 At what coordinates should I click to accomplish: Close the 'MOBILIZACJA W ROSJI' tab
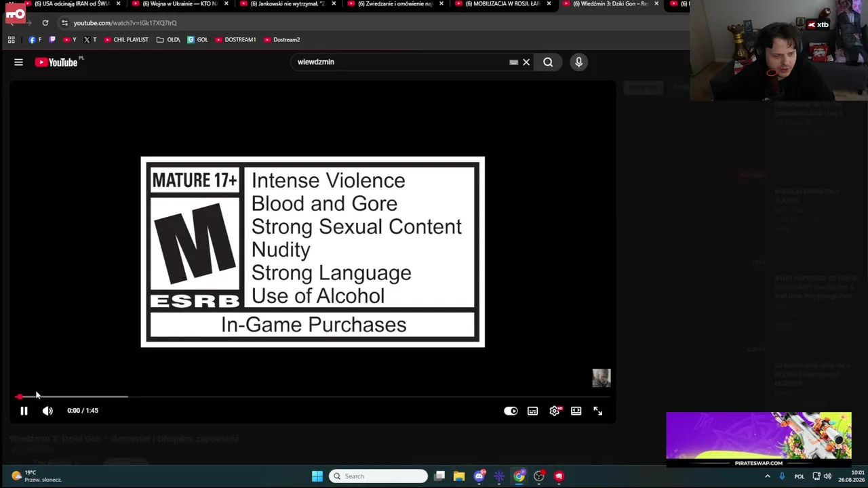[549, 4]
